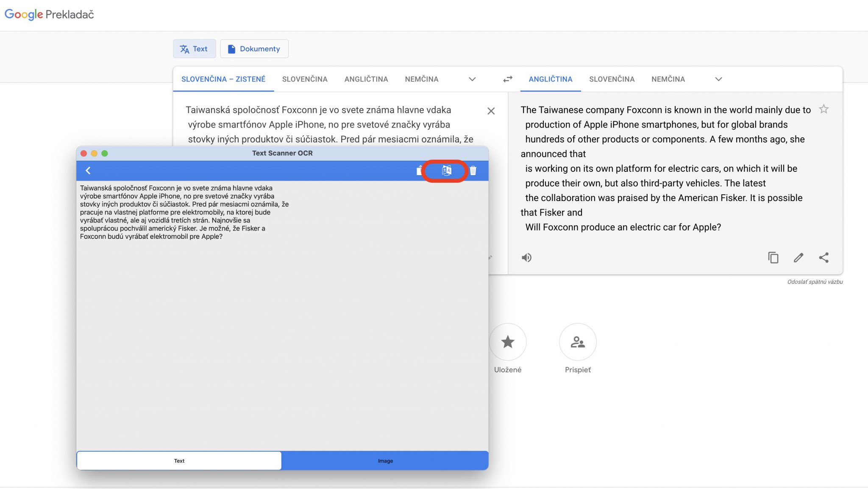Click translated line "Will Foxconn produce an electric car for Apple?"
This screenshot has height=489, width=868.
coord(623,227)
